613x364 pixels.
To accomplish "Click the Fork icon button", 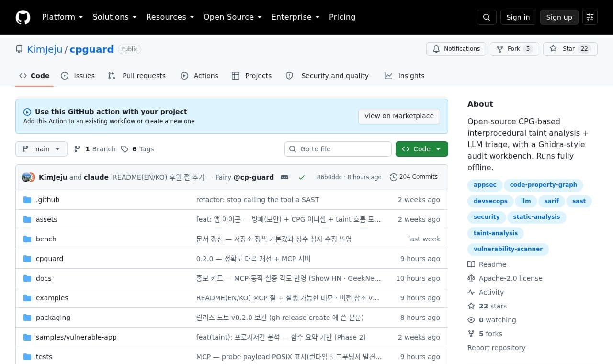I will tap(514, 49).
